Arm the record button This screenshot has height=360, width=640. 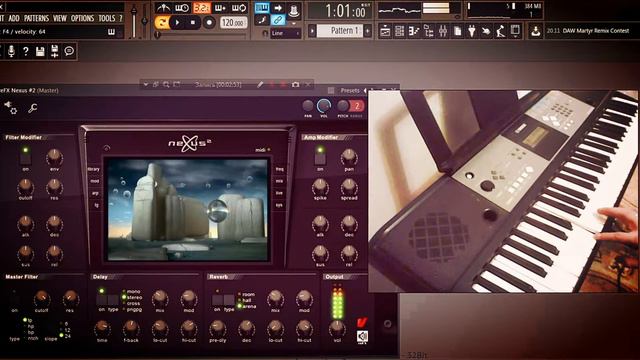[x=209, y=22]
